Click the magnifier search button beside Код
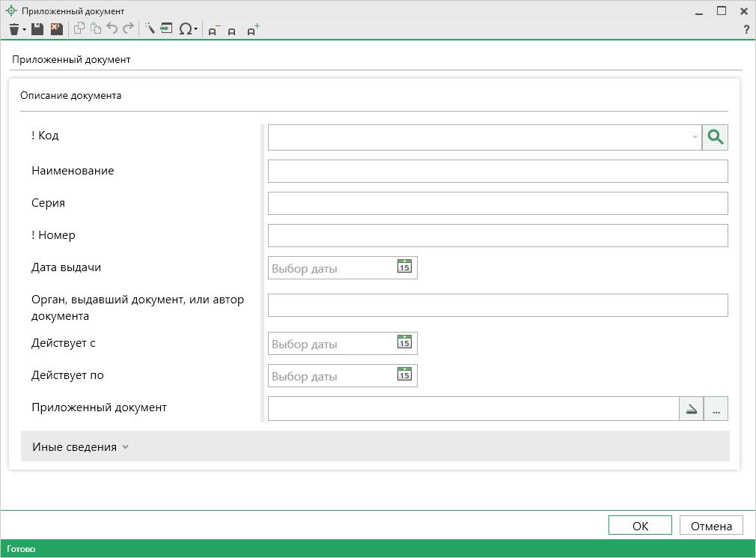This screenshot has height=558, width=756. [715, 137]
